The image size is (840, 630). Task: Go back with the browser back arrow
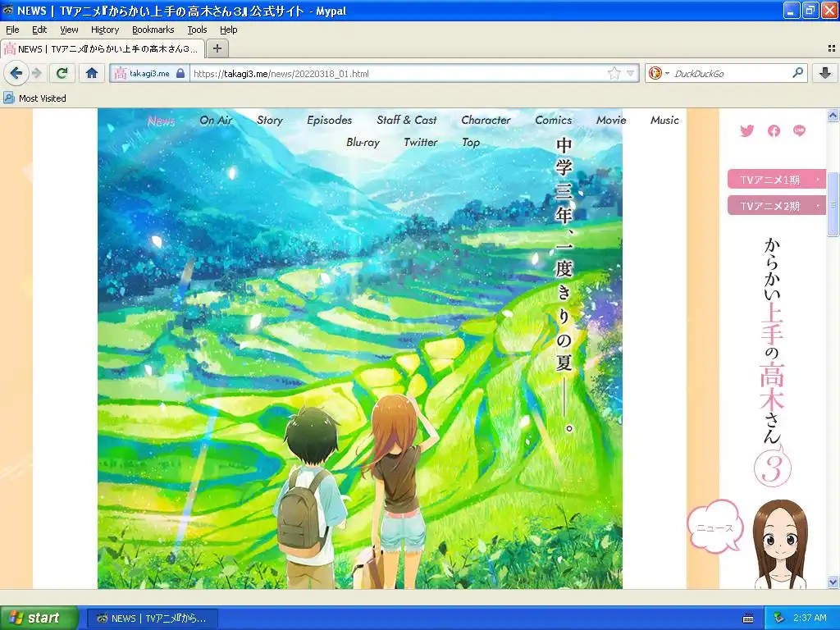[x=16, y=73]
